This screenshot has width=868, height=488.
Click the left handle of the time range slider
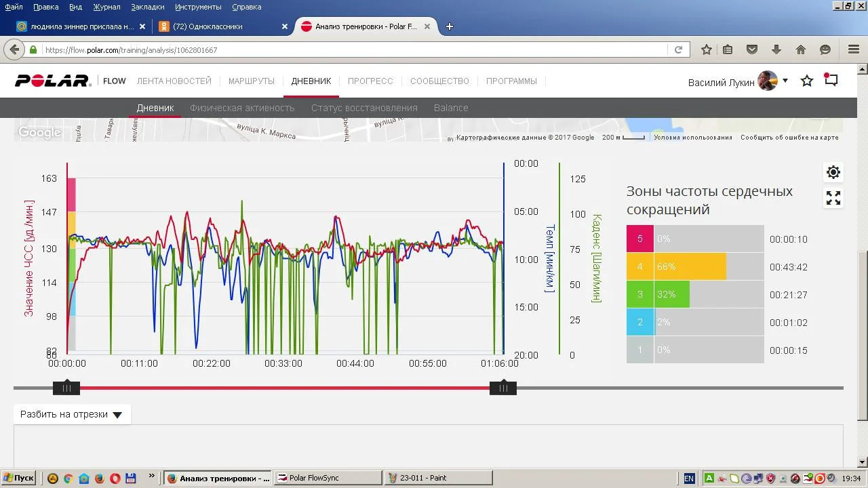click(66, 388)
